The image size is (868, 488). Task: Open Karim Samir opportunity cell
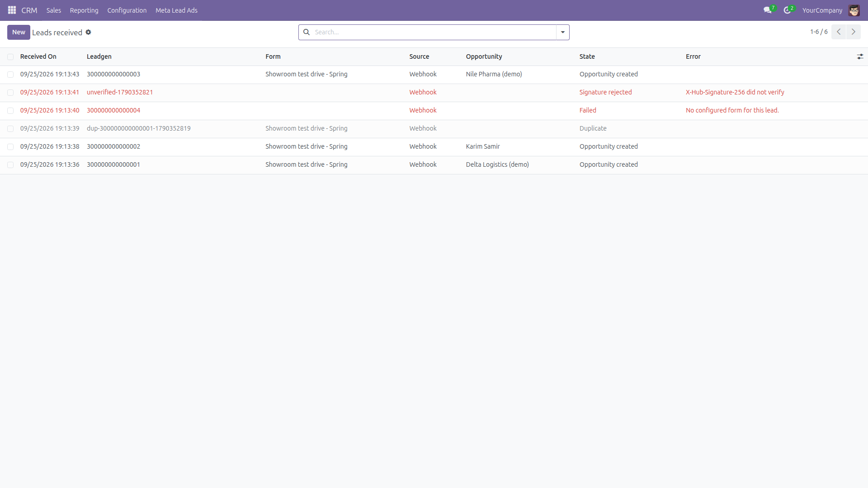pos(483,146)
